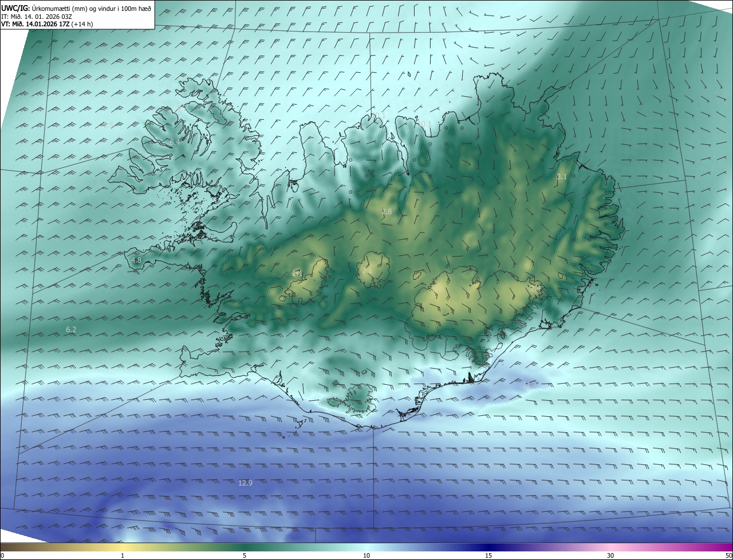Click the 12.9 value over the southern ocean

pos(245,483)
